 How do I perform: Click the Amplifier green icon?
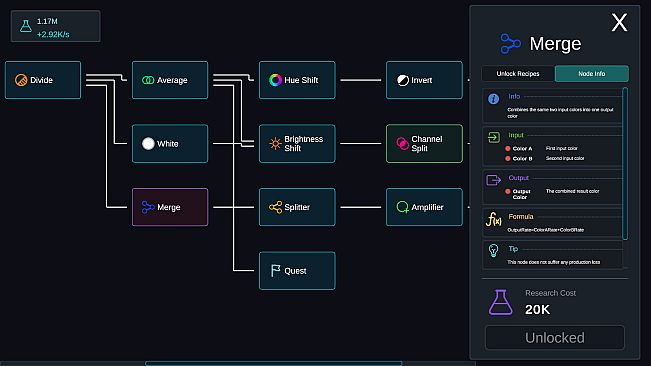click(x=402, y=207)
